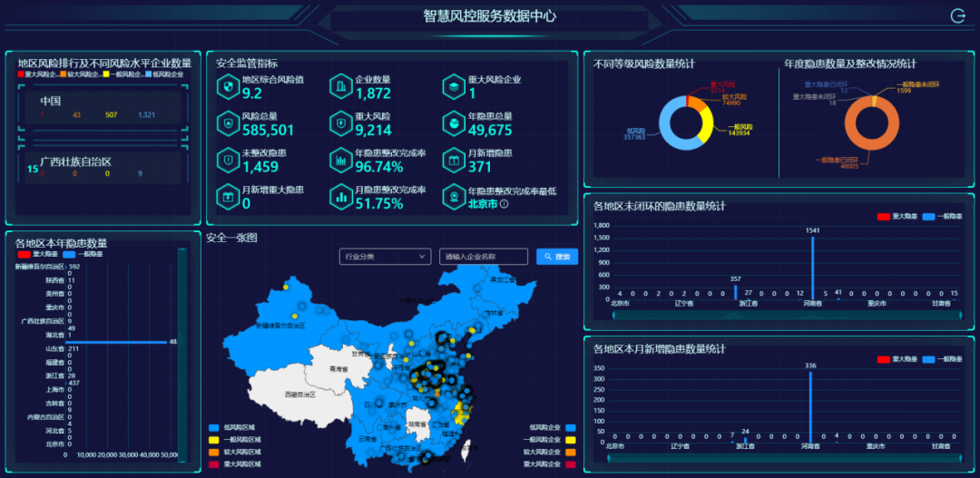980x478 pixels.
Task: Click the calendar icon beside 月新增重大隐患
Action: pos(228,197)
